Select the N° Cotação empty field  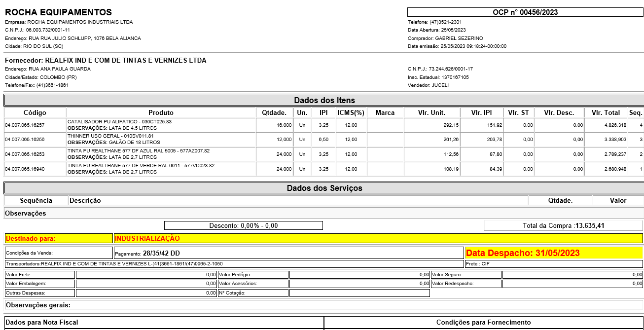(359, 293)
